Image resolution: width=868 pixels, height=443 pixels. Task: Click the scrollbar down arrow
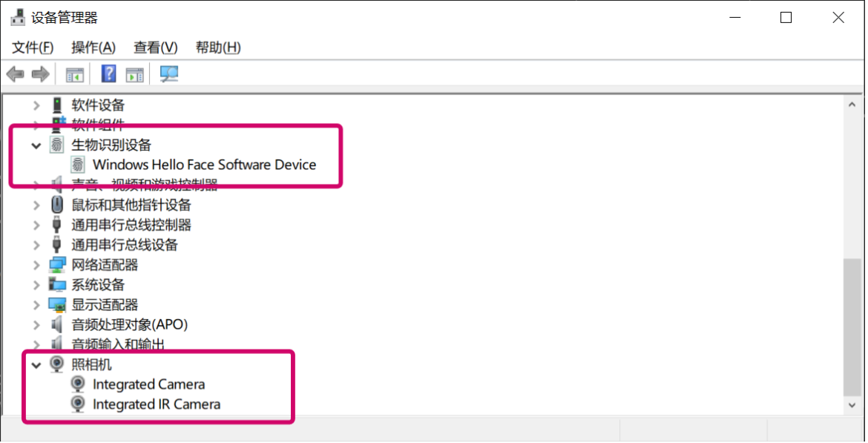(x=852, y=406)
